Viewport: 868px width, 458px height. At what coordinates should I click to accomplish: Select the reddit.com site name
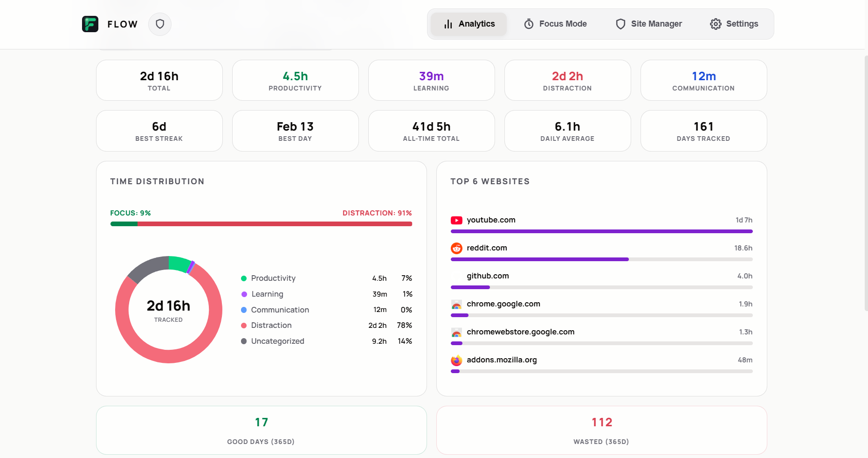coord(487,248)
